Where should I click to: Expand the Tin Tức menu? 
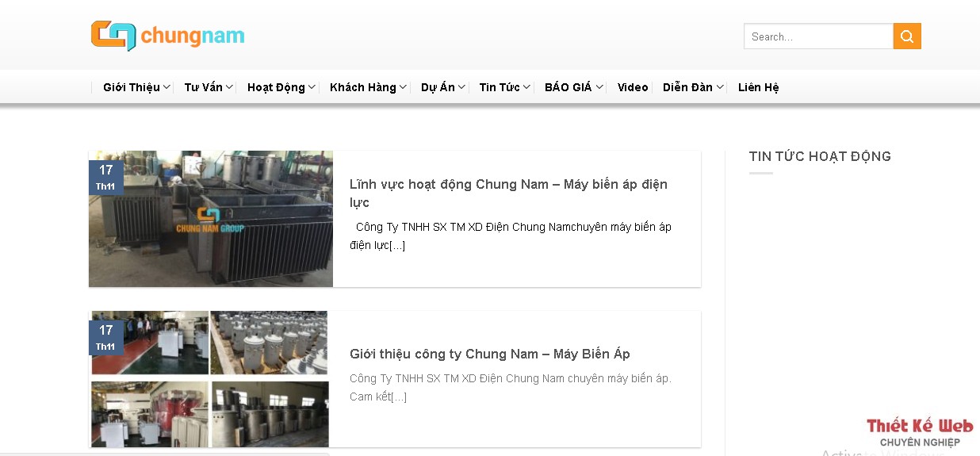[504, 87]
